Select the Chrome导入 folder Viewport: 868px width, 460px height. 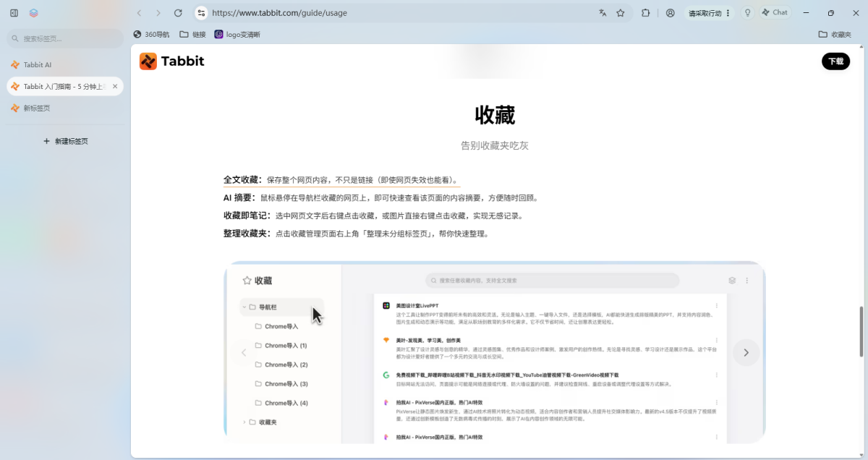[x=276, y=326]
